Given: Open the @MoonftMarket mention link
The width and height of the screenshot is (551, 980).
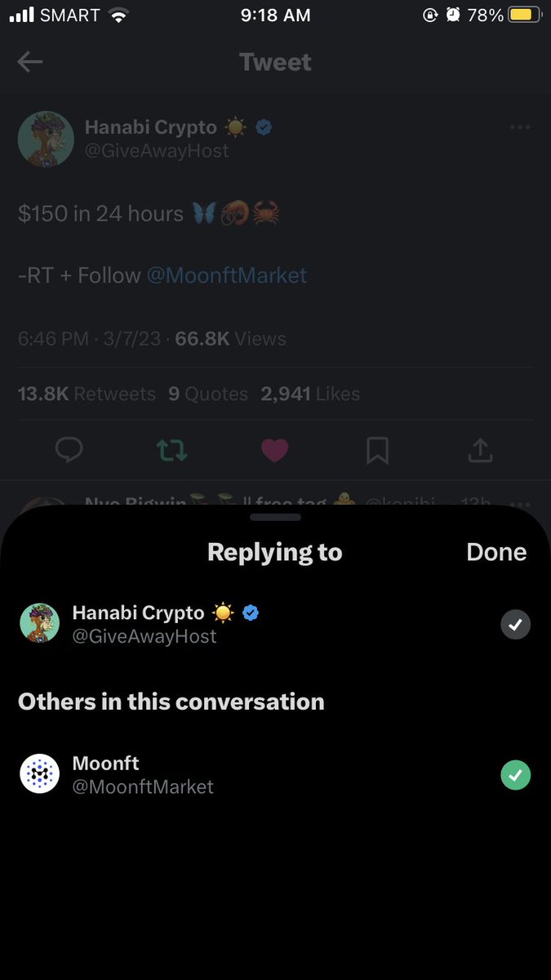Looking at the screenshot, I should coord(227,275).
